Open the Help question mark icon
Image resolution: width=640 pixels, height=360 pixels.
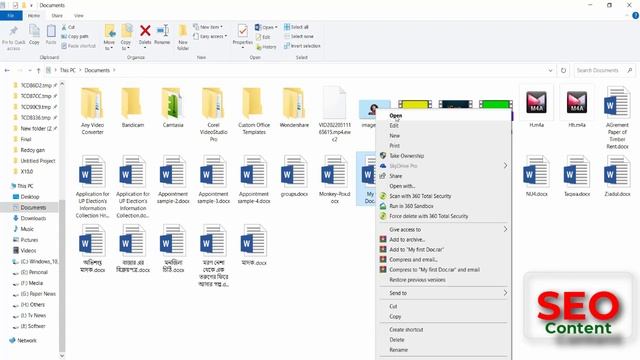635,16
